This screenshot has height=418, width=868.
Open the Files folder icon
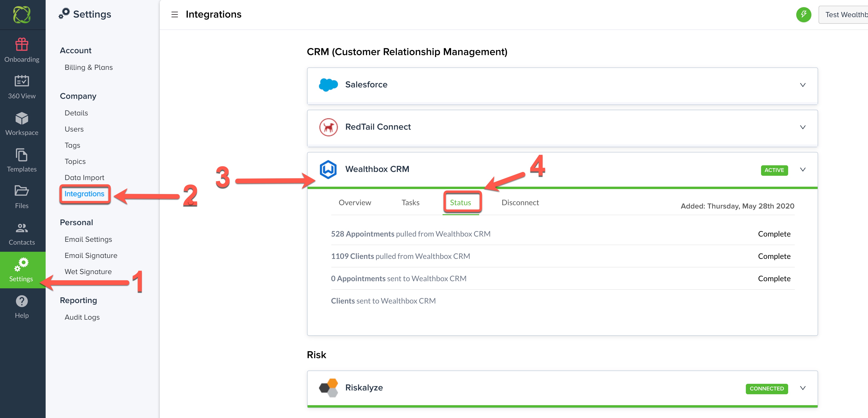pyautogui.click(x=22, y=191)
